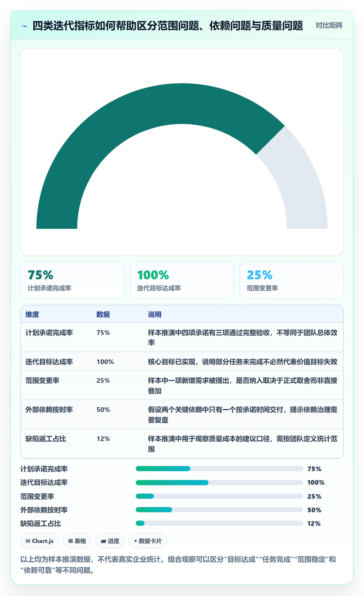
Task: Click the 范围变更率 progress bar
Action: click(219, 496)
